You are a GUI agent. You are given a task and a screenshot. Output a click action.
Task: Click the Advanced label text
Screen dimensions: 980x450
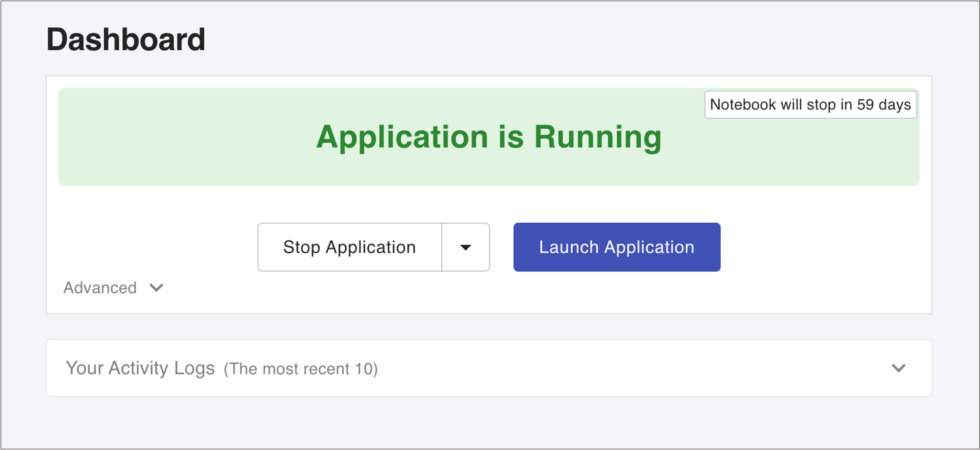pos(100,288)
